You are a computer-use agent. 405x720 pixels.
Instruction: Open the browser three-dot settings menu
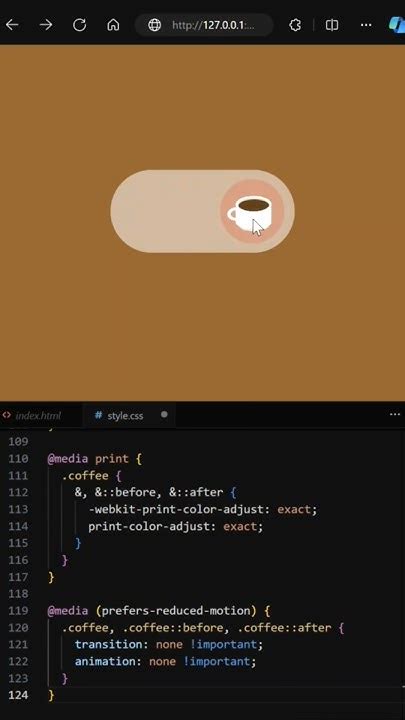tap(366, 25)
